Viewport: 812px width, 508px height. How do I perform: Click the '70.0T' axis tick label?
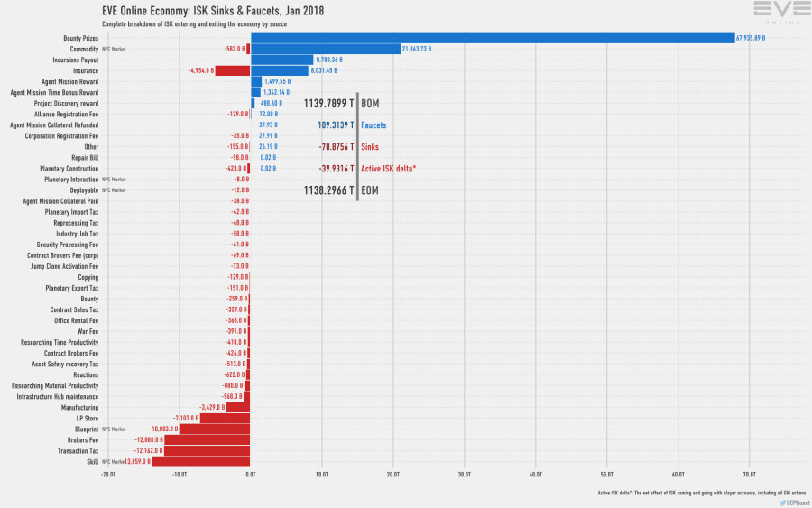pos(750,475)
